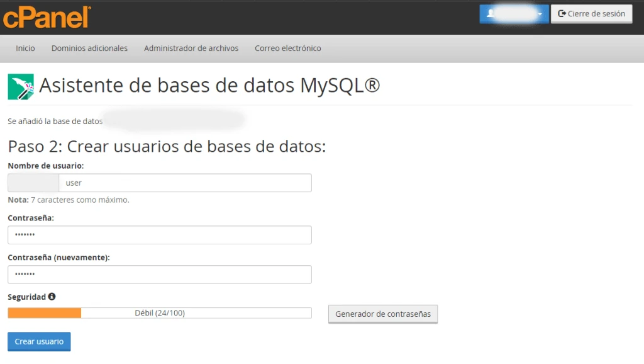
Task: Click the heading Paso 2: Crear usuarios
Action: coord(167,147)
